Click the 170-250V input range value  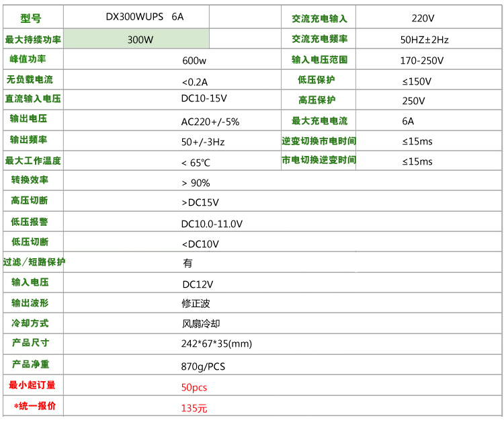pos(421,61)
